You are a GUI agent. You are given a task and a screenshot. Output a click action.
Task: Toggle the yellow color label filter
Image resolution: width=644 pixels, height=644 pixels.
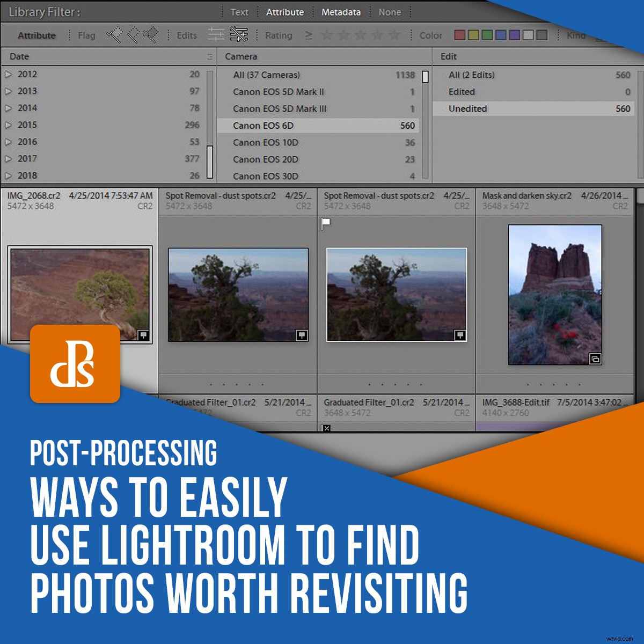474,35
